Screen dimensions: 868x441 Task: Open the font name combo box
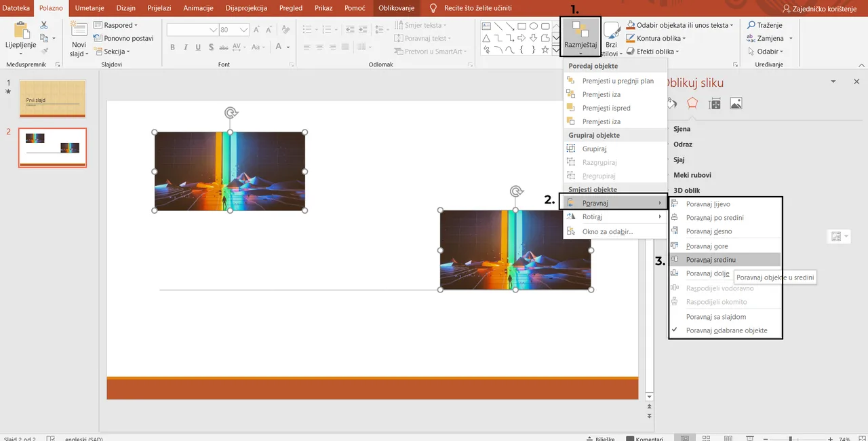coord(193,30)
